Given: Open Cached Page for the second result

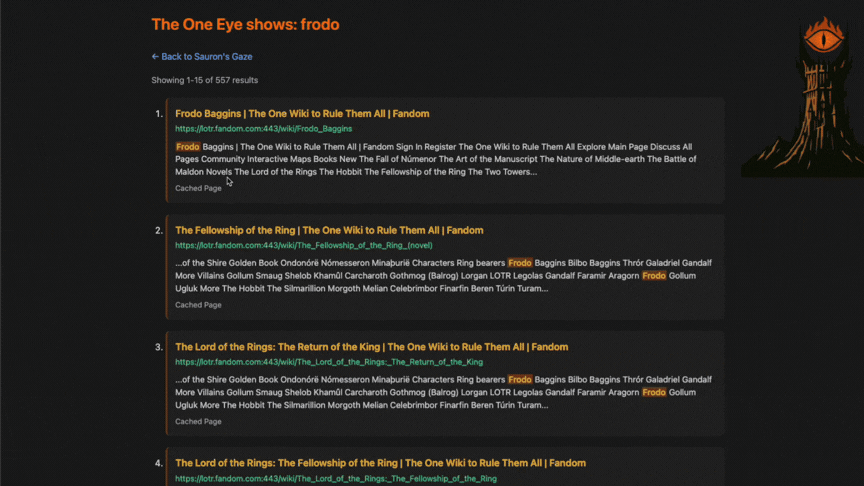Looking at the screenshot, I should click(198, 305).
